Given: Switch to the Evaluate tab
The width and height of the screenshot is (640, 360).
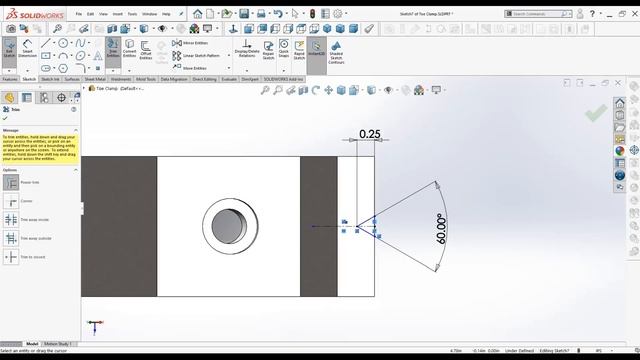Looking at the screenshot, I should [x=229, y=79].
